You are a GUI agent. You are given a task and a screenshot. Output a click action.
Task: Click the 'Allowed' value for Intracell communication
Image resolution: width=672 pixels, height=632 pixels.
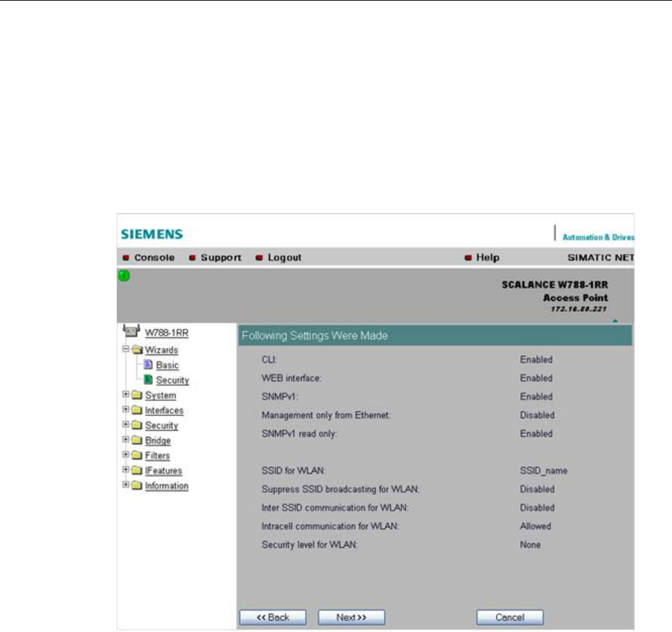535,526
